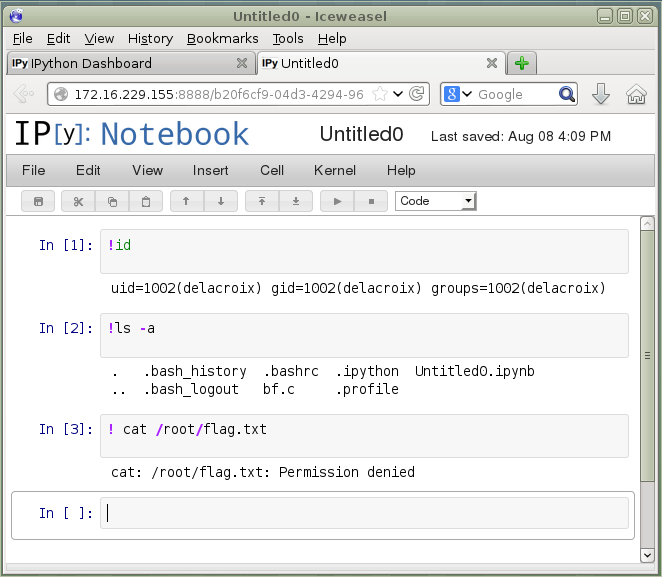Image resolution: width=662 pixels, height=577 pixels.
Task: Switch to IPython Dashboard tab
Action: click(x=131, y=63)
